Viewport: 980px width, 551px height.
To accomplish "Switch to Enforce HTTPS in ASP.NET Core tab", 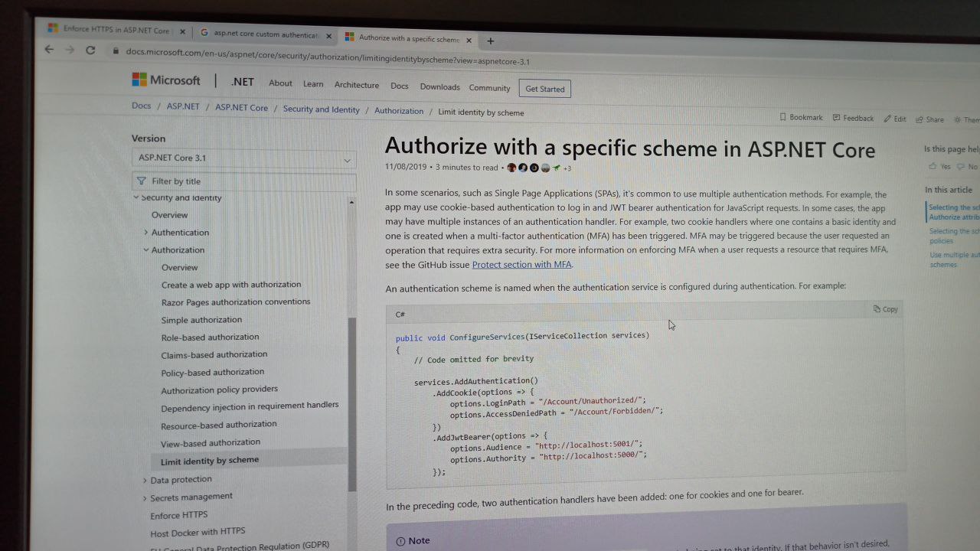I will click(x=116, y=31).
